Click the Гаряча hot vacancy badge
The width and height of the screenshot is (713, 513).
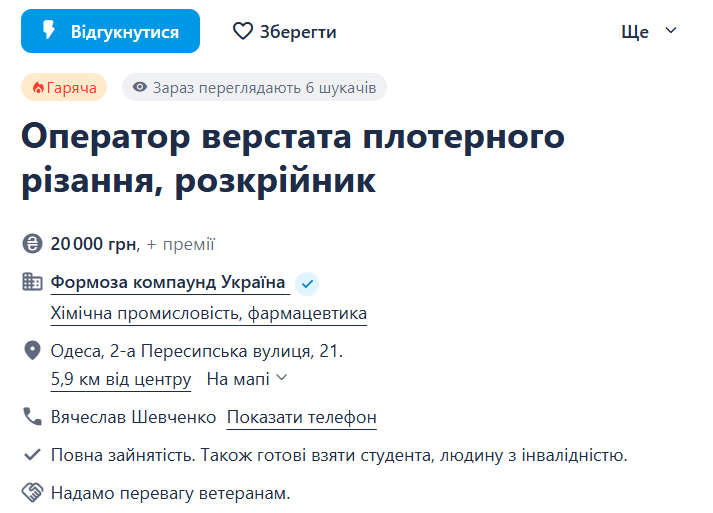pyautogui.click(x=64, y=88)
